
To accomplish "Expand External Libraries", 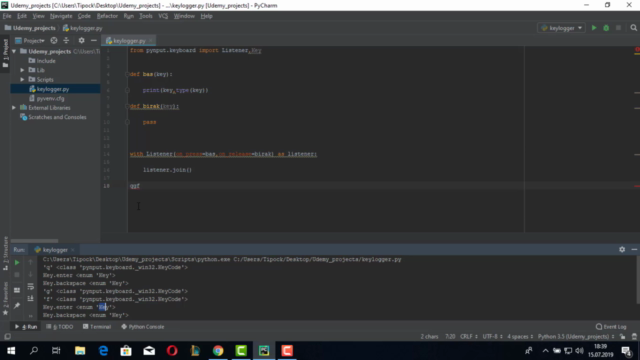I will click(x=14, y=108).
